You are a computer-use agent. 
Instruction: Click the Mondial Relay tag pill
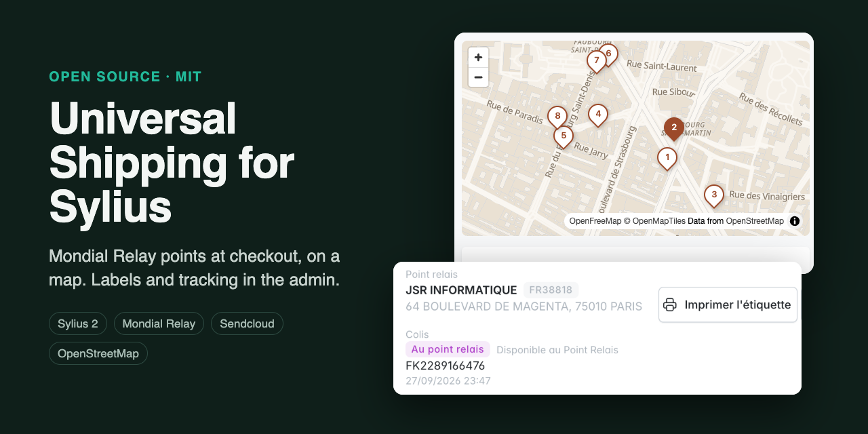[159, 323]
